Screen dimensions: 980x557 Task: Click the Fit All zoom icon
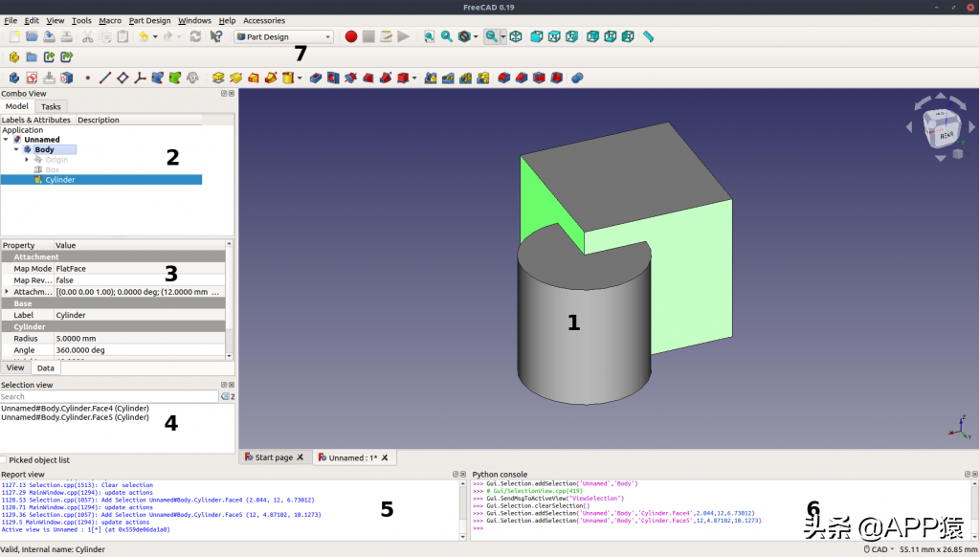coord(429,36)
